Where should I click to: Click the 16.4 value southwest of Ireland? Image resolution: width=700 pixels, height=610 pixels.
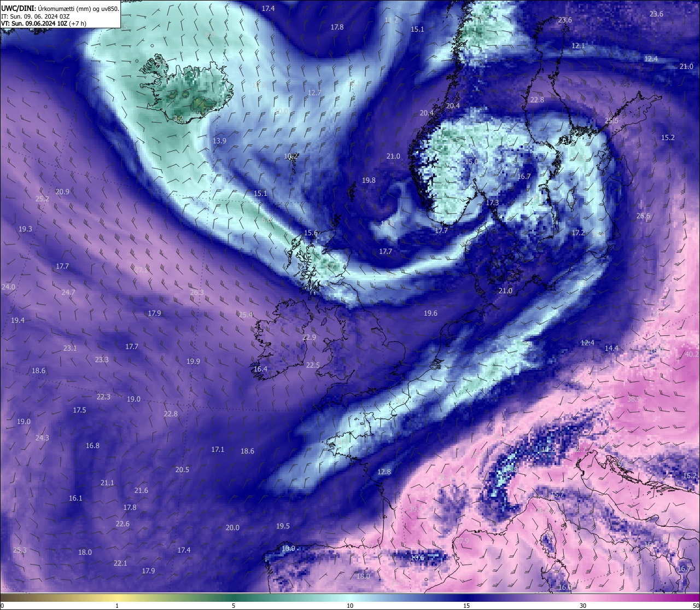[260, 369]
